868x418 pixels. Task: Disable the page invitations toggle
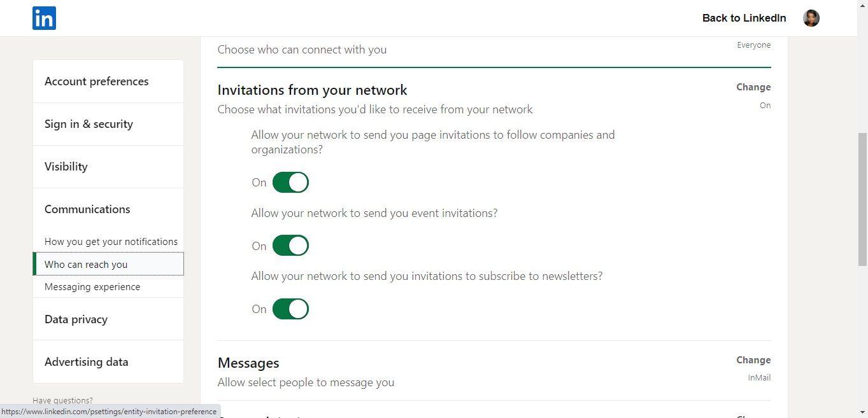(x=290, y=182)
